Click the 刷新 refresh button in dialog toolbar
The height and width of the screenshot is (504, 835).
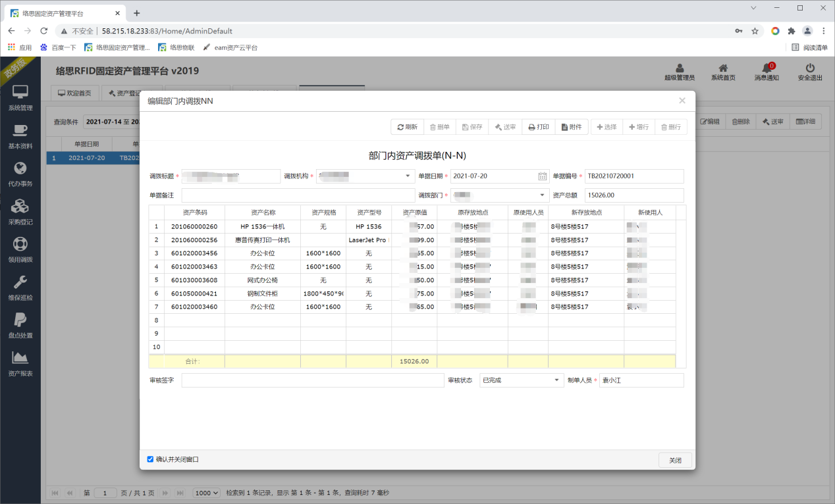pyautogui.click(x=407, y=127)
